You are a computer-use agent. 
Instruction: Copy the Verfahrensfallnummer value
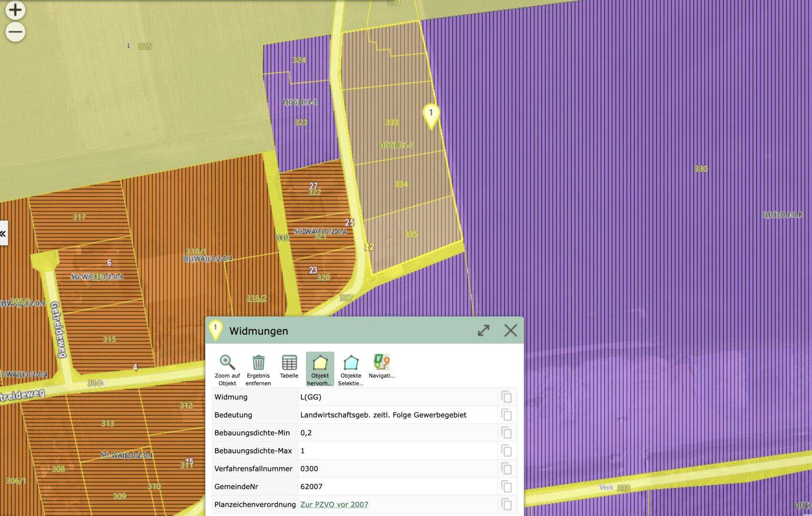(506, 469)
